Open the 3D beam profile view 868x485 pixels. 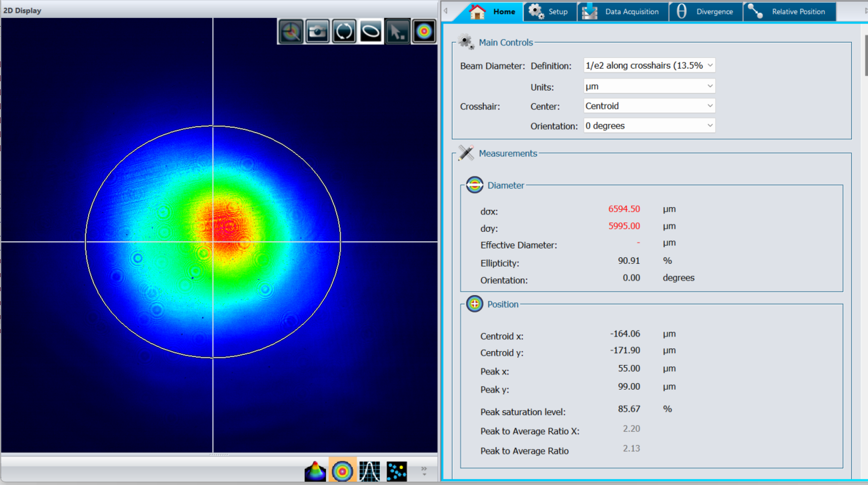[x=315, y=471]
